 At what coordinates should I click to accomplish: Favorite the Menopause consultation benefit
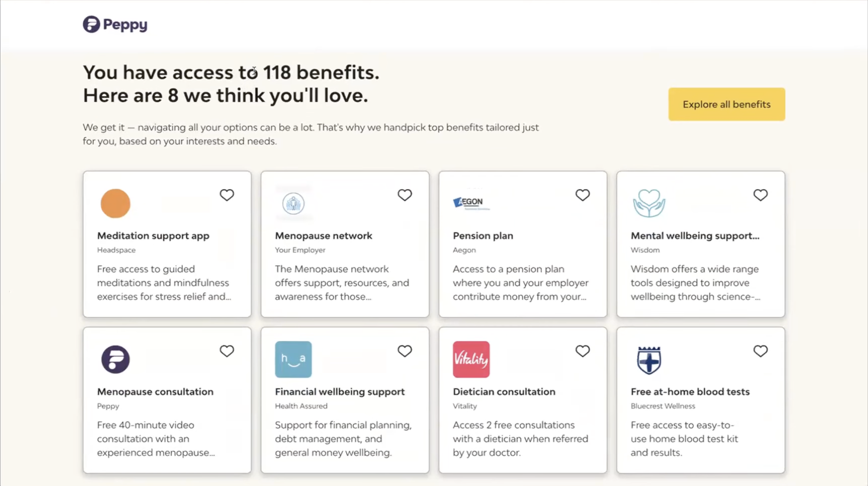pos(227,351)
